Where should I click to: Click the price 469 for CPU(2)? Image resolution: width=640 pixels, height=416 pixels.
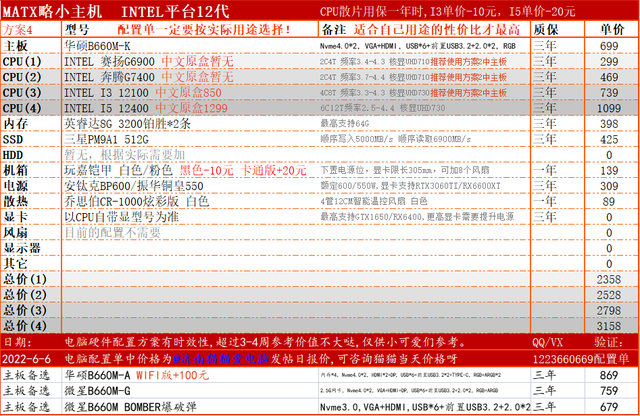tap(609, 77)
